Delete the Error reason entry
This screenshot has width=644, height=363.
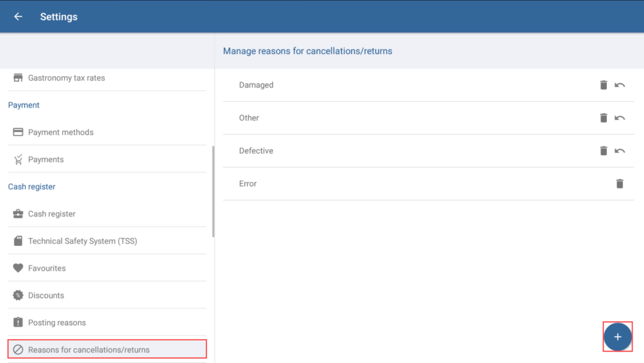click(x=619, y=184)
